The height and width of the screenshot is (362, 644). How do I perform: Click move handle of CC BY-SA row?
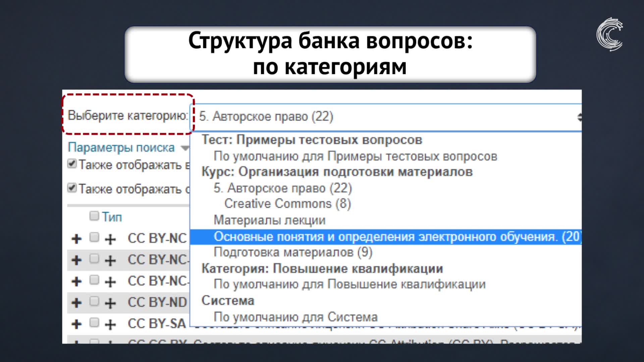tap(76, 324)
